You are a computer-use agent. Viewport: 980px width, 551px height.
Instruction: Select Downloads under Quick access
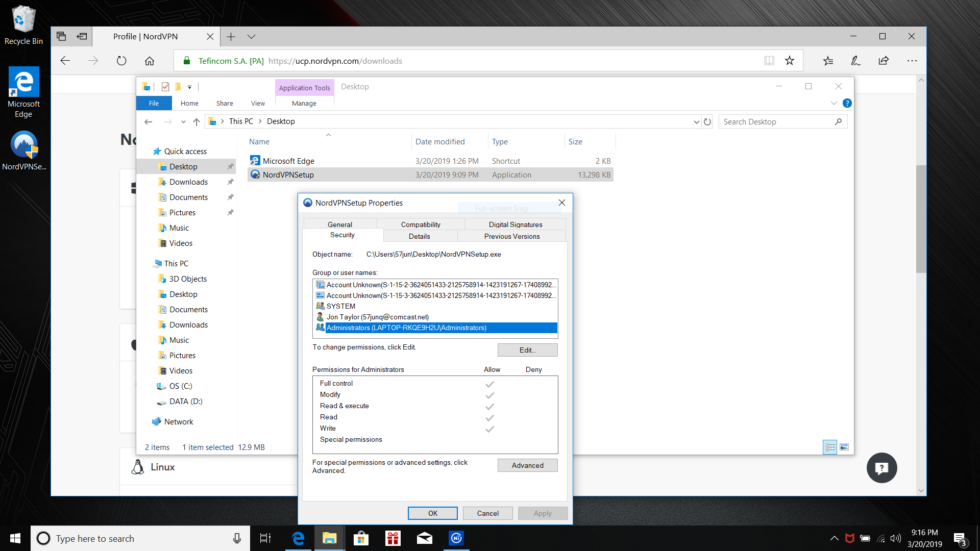click(x=188, y=182)
